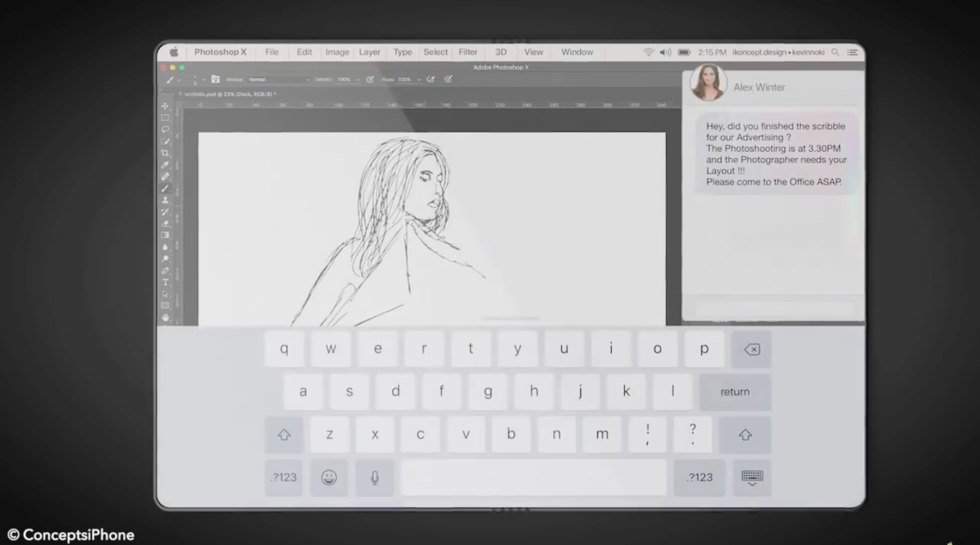Select the Blur droplet tool

pyautogui.click(x=165, y=247)
